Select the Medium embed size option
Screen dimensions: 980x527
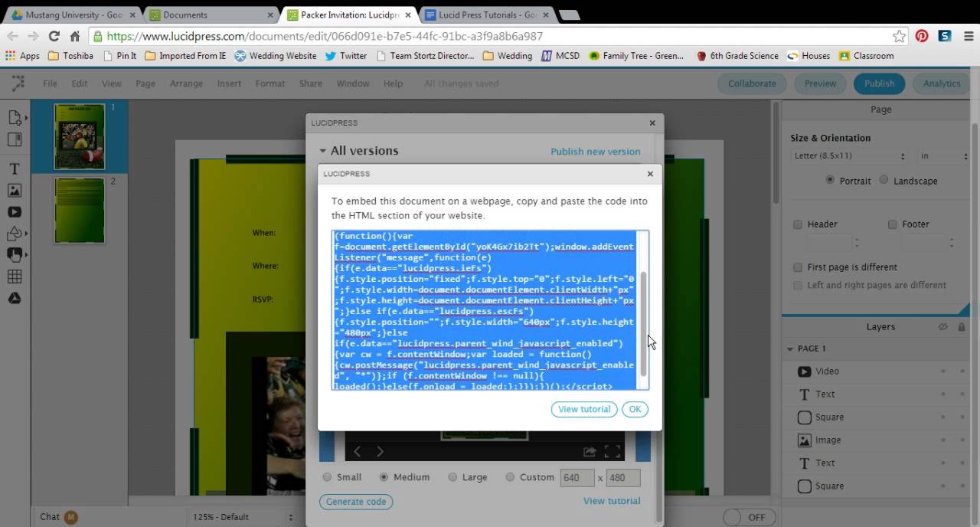pyautogui.click(x=384, y=477)
